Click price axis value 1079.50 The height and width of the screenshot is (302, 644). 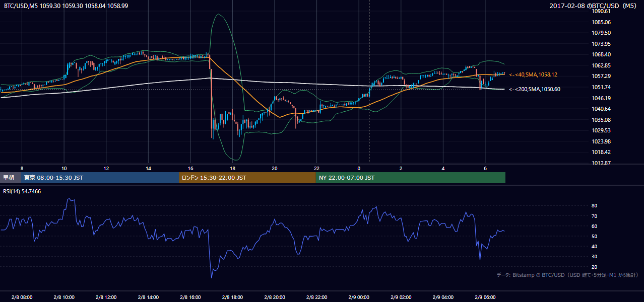(602, 33)
